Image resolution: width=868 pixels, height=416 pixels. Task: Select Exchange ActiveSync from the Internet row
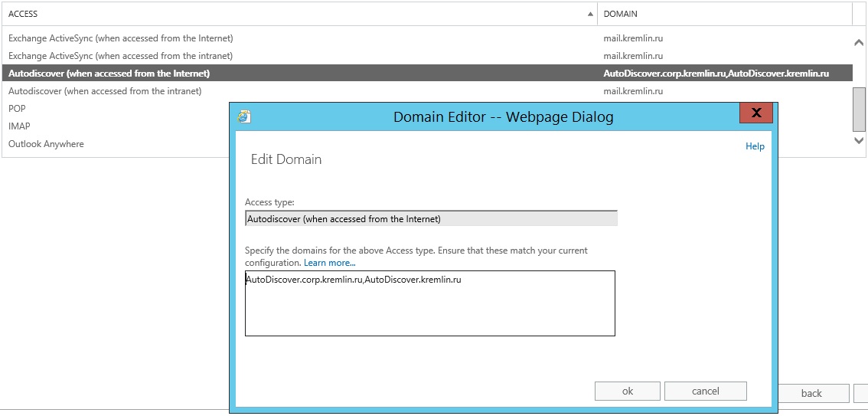click(x=427, y=39)
